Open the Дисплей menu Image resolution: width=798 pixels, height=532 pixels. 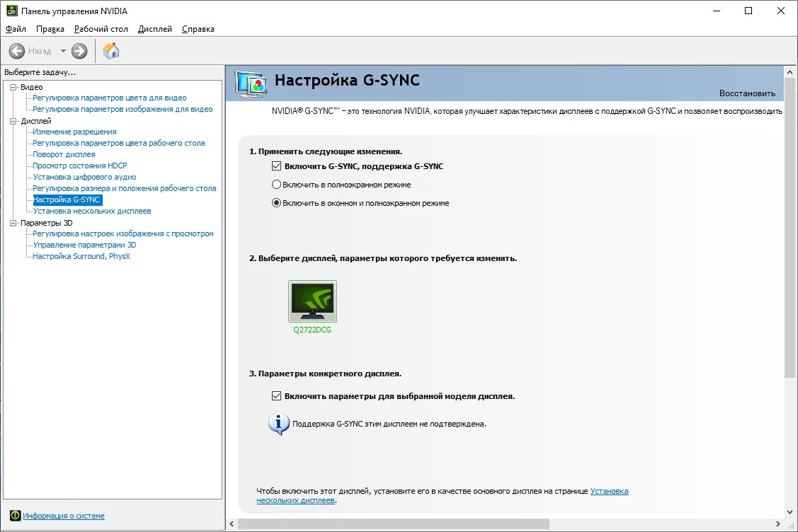154,29
